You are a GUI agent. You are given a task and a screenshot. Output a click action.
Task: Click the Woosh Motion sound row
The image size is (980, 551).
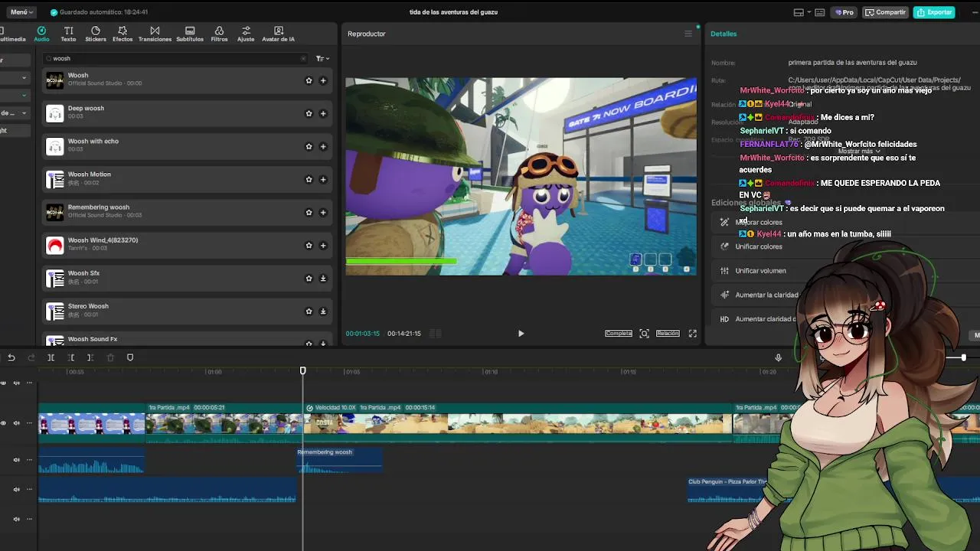(x=188, y=179)
